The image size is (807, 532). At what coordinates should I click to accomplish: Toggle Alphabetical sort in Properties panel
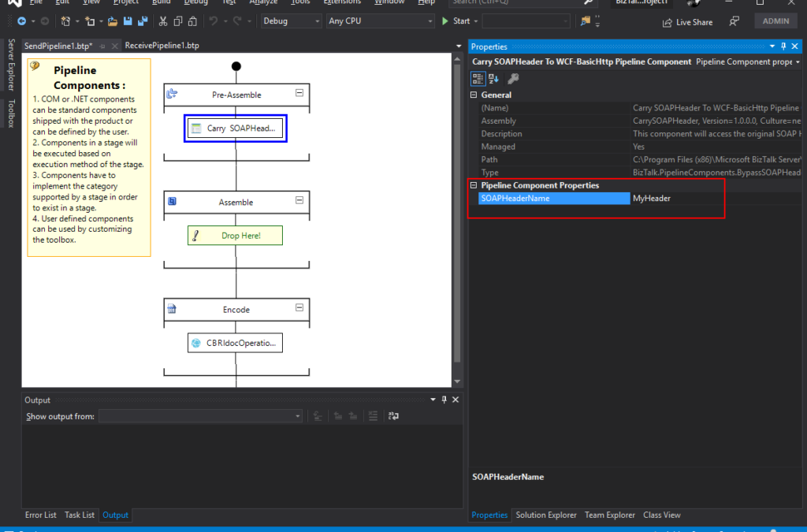pyautogui.click(x=494, y=79)
